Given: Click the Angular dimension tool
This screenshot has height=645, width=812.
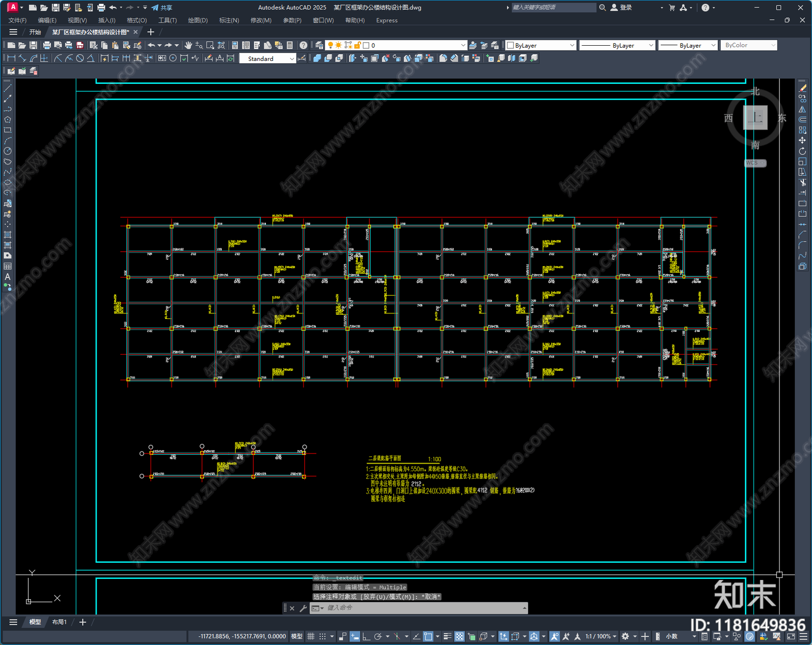Looking at the screenshot, I should [x=91, y=58].
